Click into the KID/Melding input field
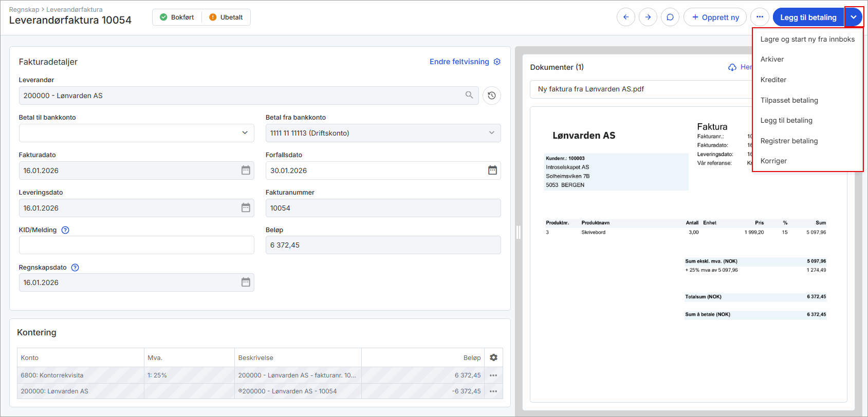868x417 pixels. 136,245
